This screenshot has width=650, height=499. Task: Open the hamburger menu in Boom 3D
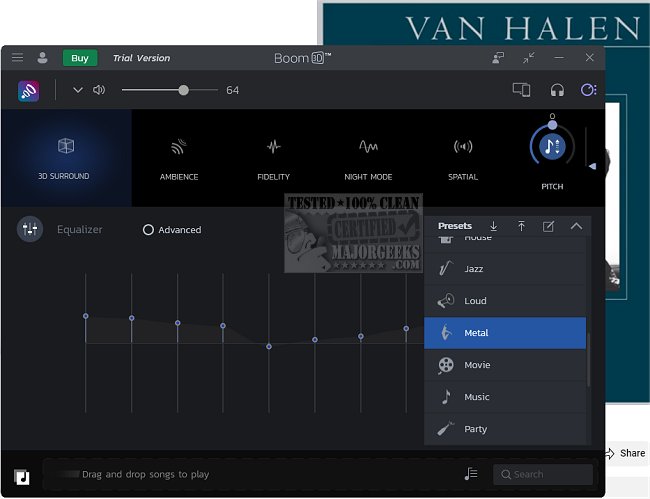[17, 57]
